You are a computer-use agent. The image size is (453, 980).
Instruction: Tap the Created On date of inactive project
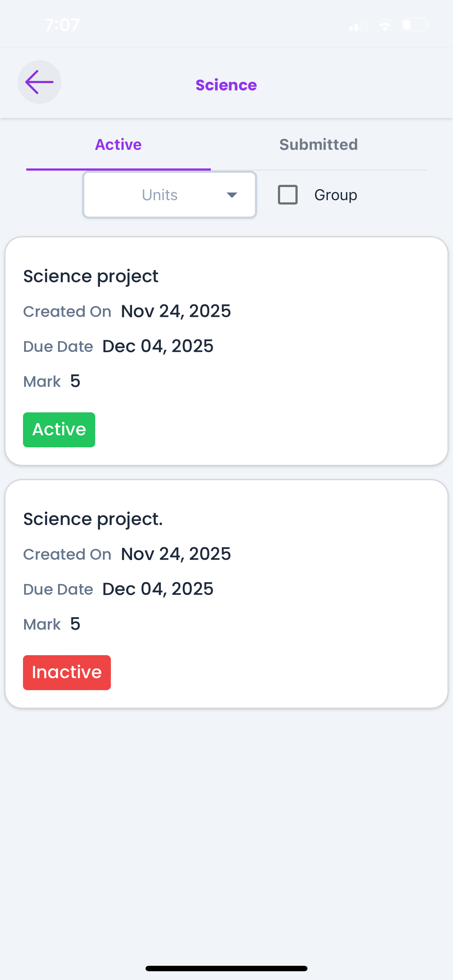click(x=175, y=554)
